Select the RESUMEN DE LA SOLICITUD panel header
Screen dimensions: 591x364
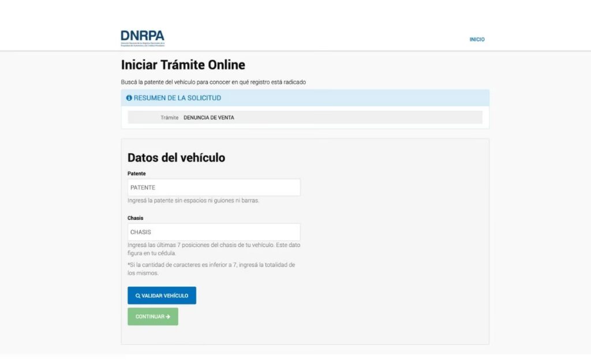[305, 98]
